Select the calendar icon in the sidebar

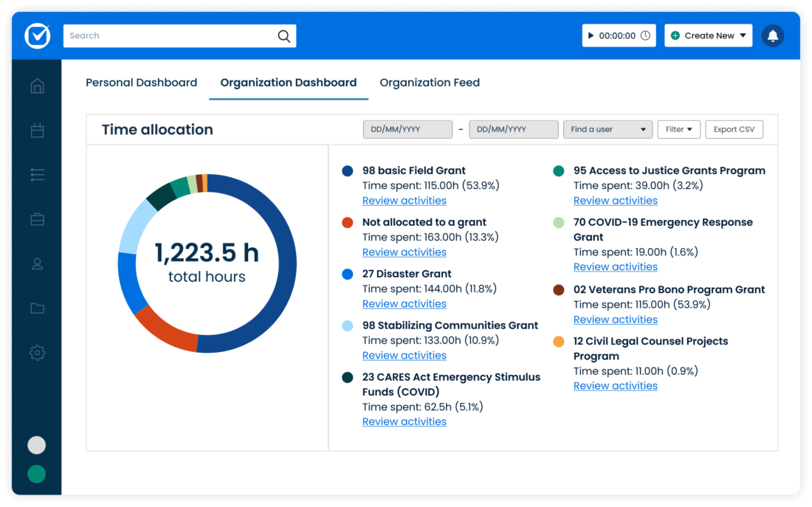coord(37,130)
